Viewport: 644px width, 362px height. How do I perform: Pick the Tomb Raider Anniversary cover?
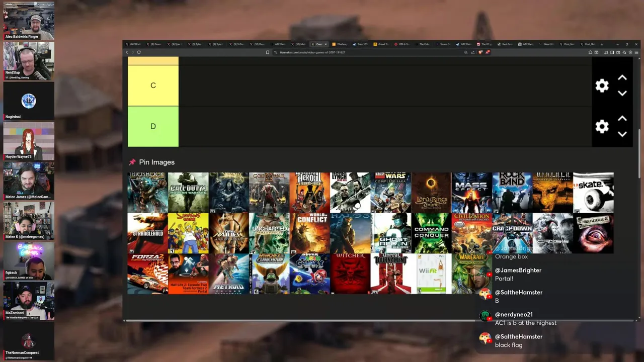point(228,233)
